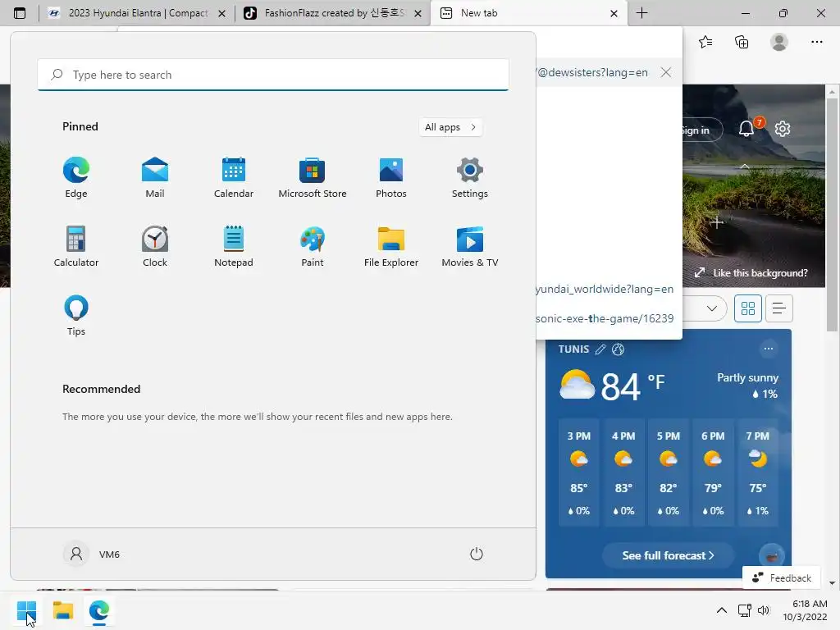Select the sonic-exe-the-game suggestion
This screenshot has height=630, width=840.
pyautogui.click(x=605, y=319)
